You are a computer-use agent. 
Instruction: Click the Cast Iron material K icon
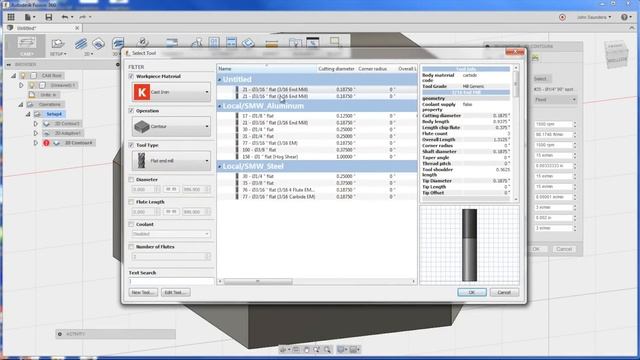coord(142,92)
